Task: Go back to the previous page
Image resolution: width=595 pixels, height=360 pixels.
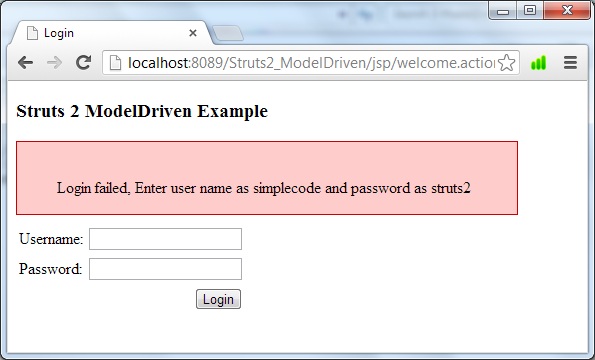Action: click(x=25, y=63)
